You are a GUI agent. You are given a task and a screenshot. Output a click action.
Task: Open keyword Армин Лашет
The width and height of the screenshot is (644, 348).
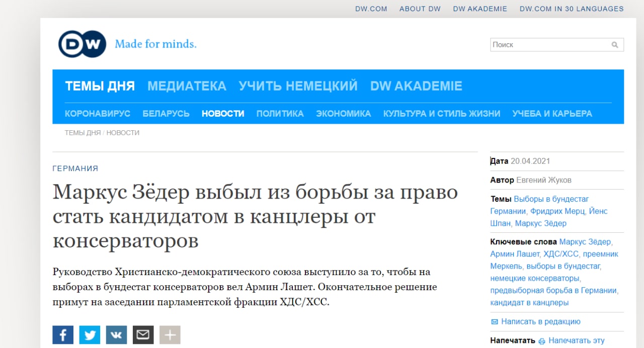point(515,254)
